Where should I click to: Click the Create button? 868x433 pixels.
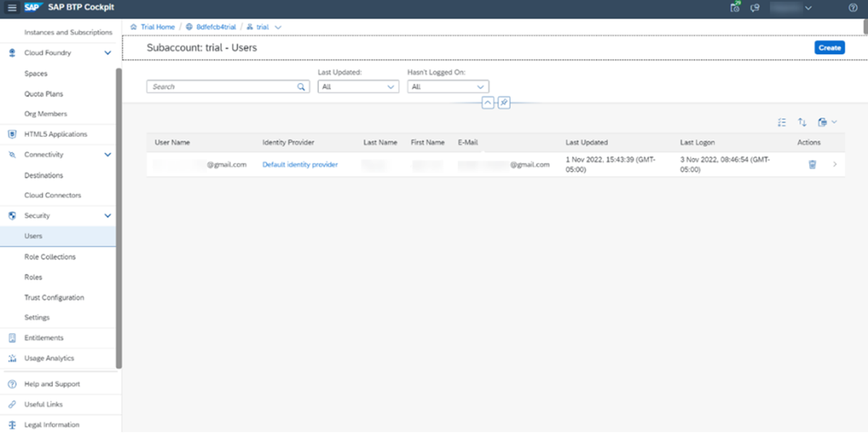[x=830, y=48]
